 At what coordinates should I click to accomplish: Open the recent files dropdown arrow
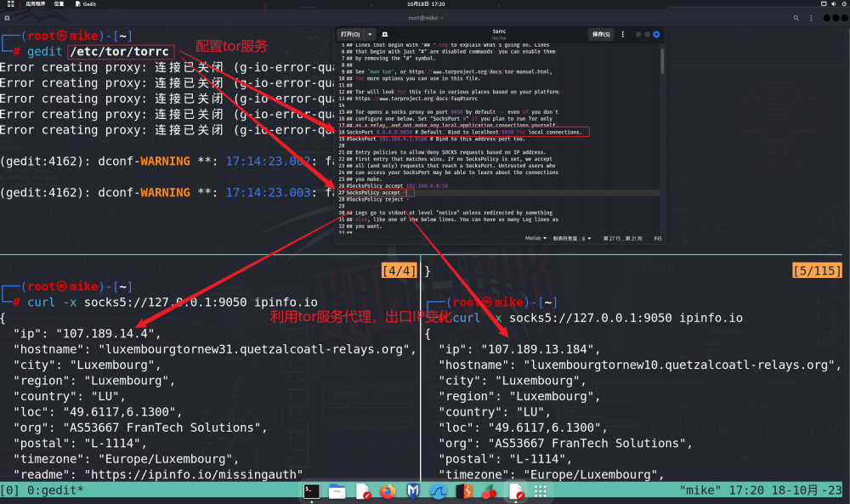(x=371, y=34)
